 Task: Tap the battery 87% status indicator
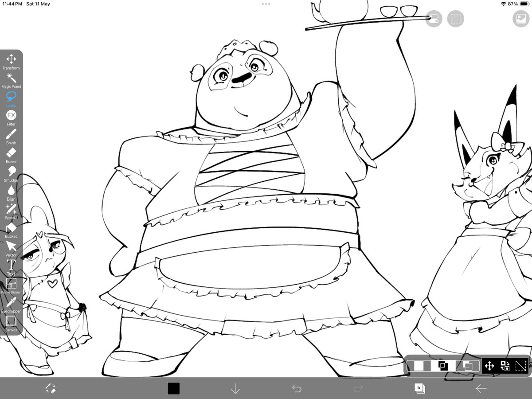pos(518,4)
